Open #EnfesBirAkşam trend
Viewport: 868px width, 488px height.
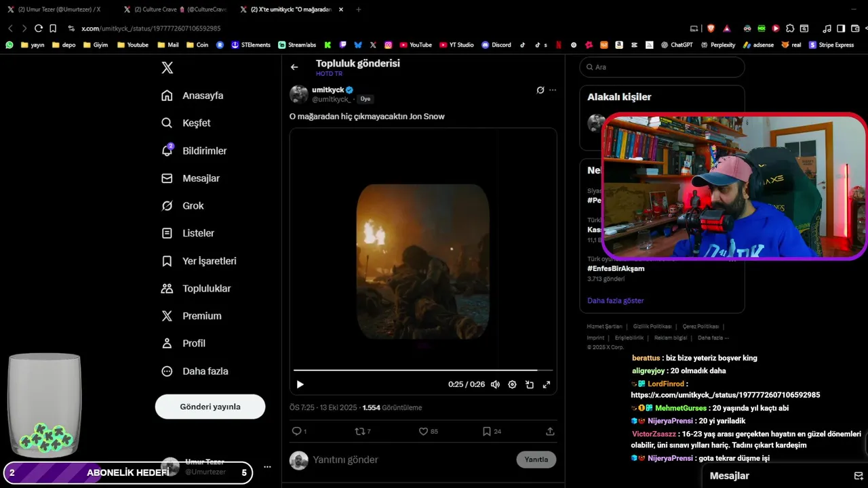coord(616,268)
